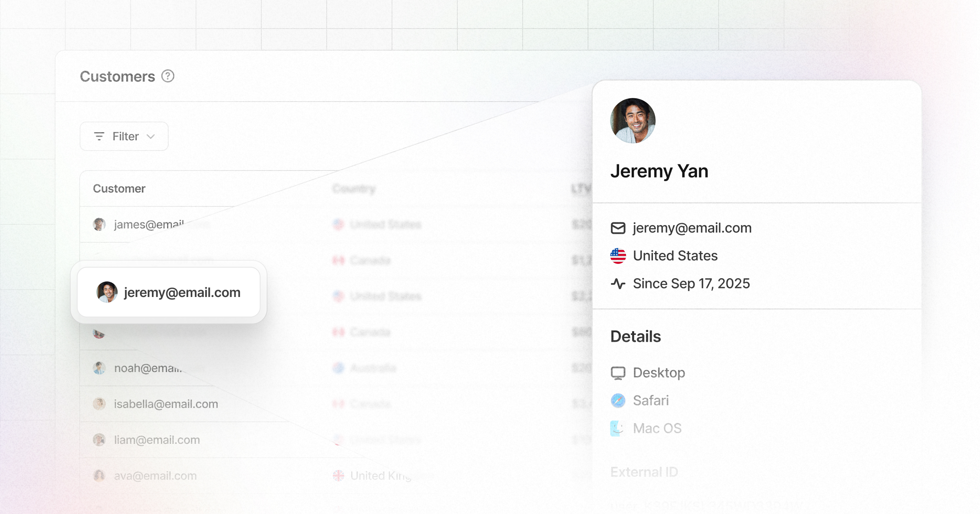Viewport: 980px width, 514px height.
Task: Expand the Country column header
Action: (354, 188)
